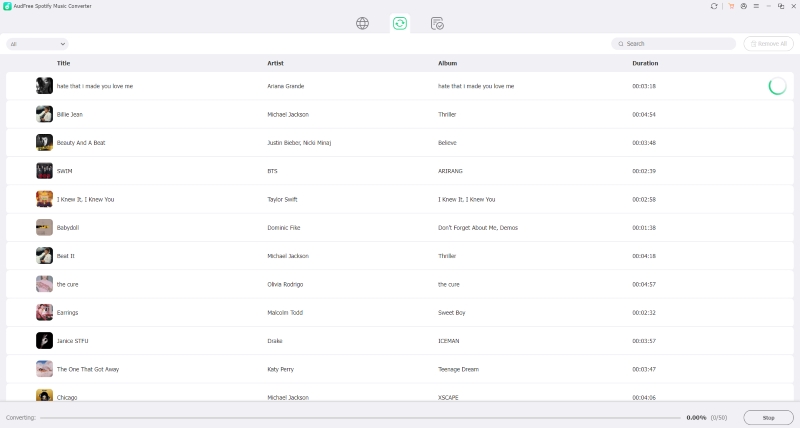Expand the All filter dropdown
Screen dimensions: 800x428
[x=37, y=44]
